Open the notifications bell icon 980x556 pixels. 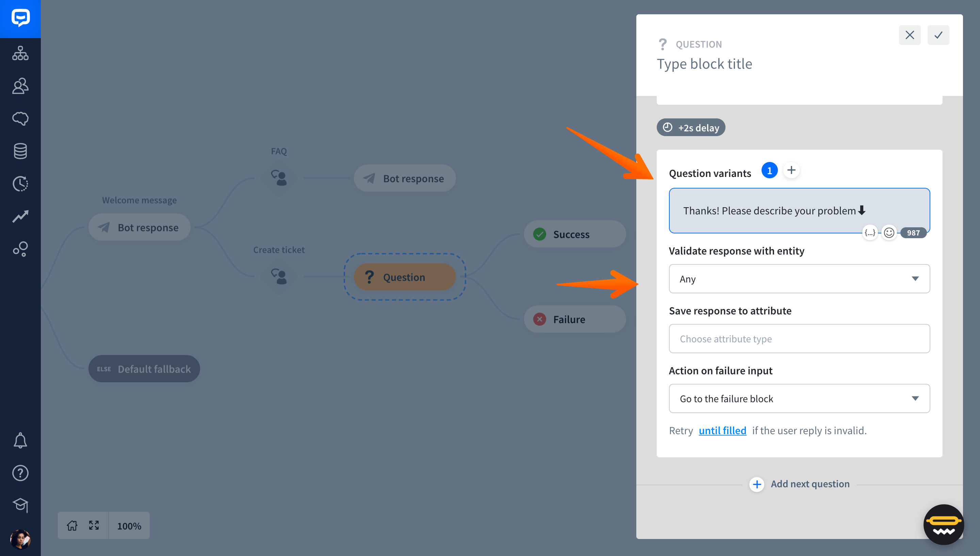coord(20,441)
